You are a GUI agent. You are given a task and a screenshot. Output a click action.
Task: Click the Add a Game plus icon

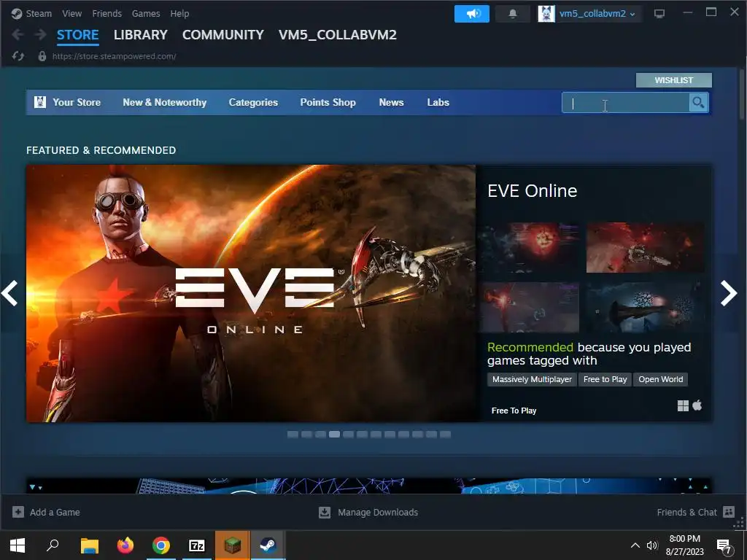click(18, 512)
